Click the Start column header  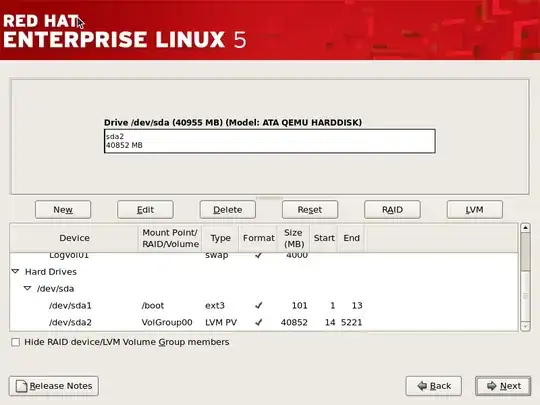[x=324, y=238]
